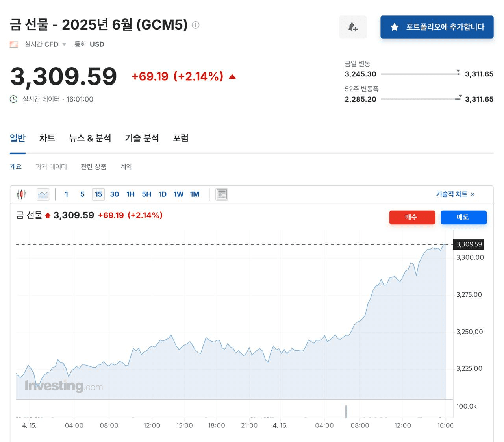
Task: Click the clock icon near 실시간 데이터
Action: [x=14, y=99]
